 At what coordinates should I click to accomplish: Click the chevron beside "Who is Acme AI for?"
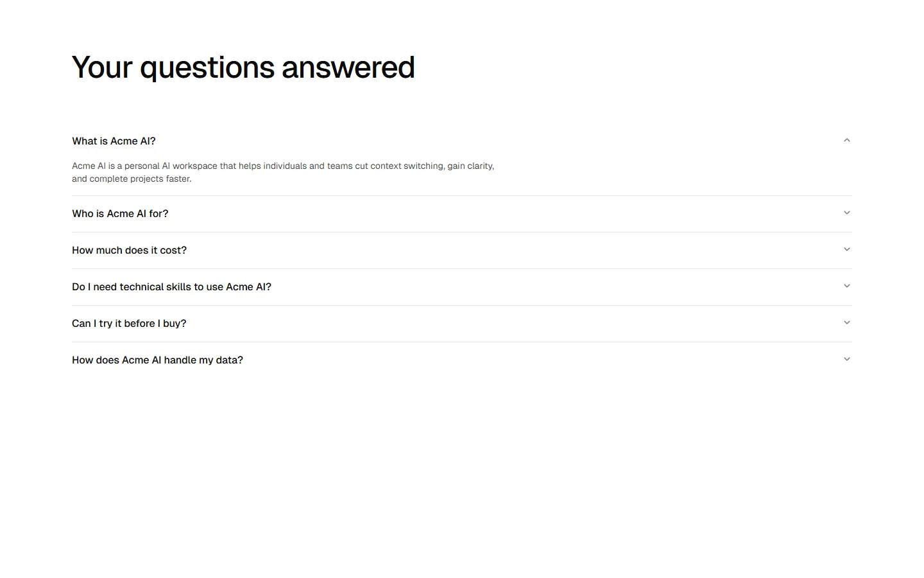point(846,213)
